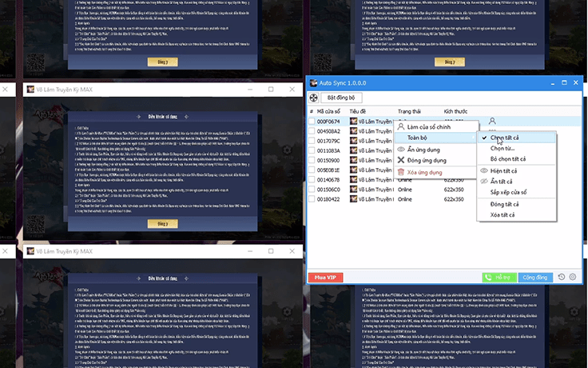Click the game icon in row 0017079C

pos(353,141)
